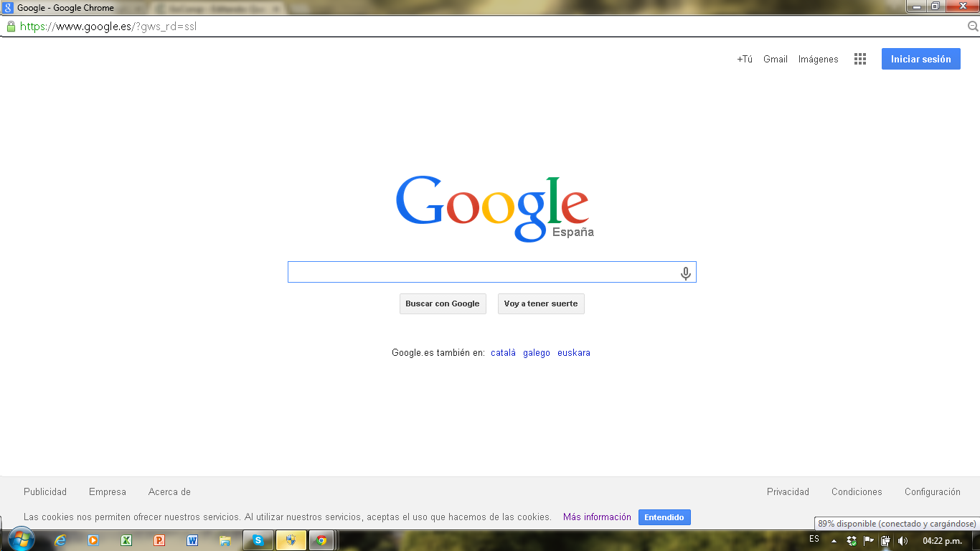Launch Word from the taskbar

pyautogui.click(x=192, y=540)
